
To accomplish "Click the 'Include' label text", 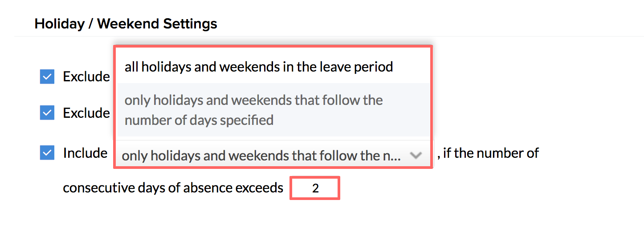I will [85, 153].
